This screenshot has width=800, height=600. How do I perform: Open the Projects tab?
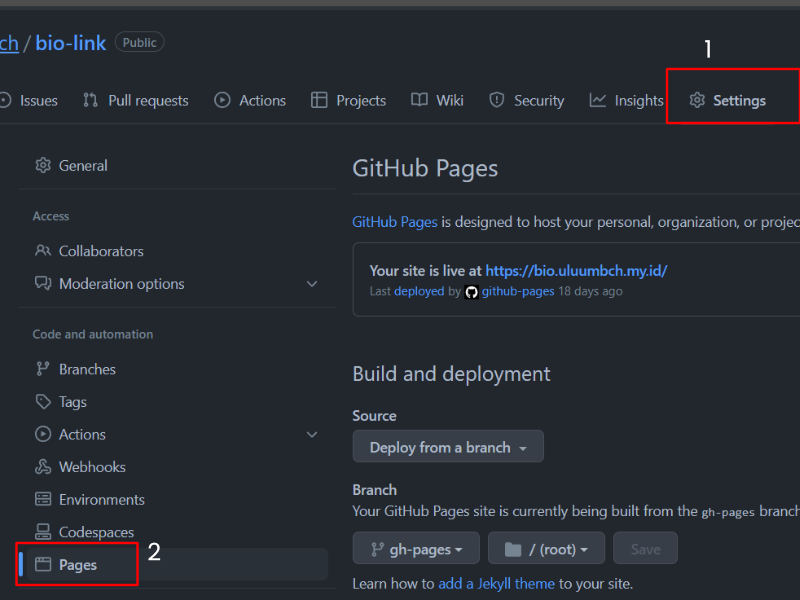click(349, 101)
